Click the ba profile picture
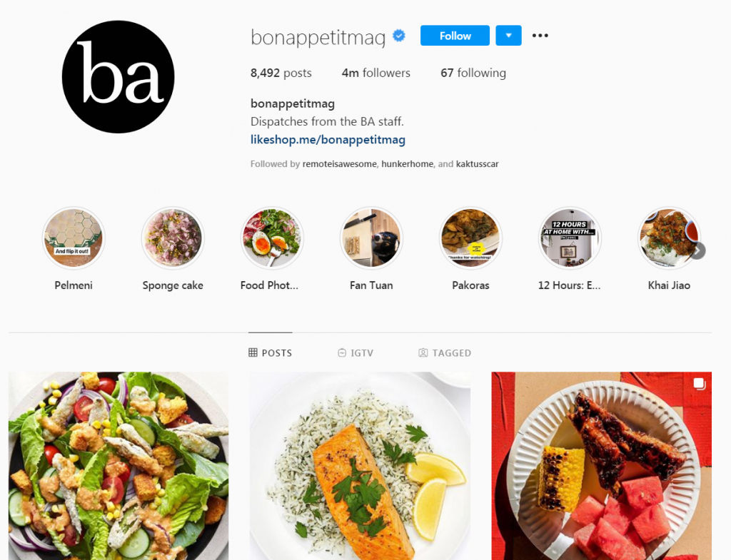This screenshot has width=731, height=560. (119, 77)
